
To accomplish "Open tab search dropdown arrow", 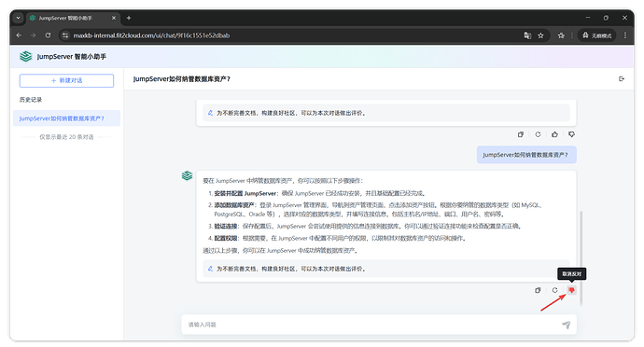I will coord(18,18).
